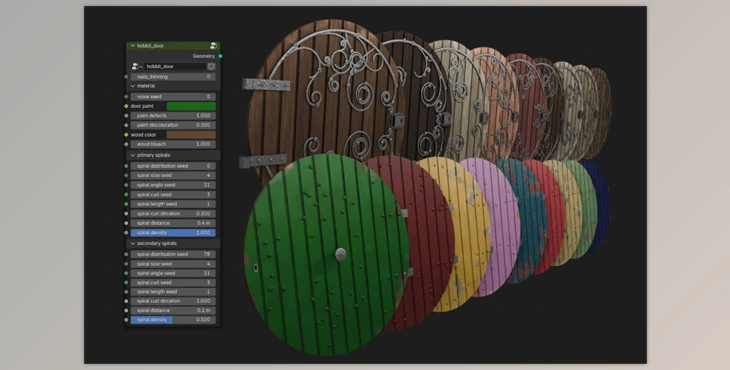Click primary spiral distribution seed field
The width and height of the screenshot is (730, 370).
[x=173, y=166]
